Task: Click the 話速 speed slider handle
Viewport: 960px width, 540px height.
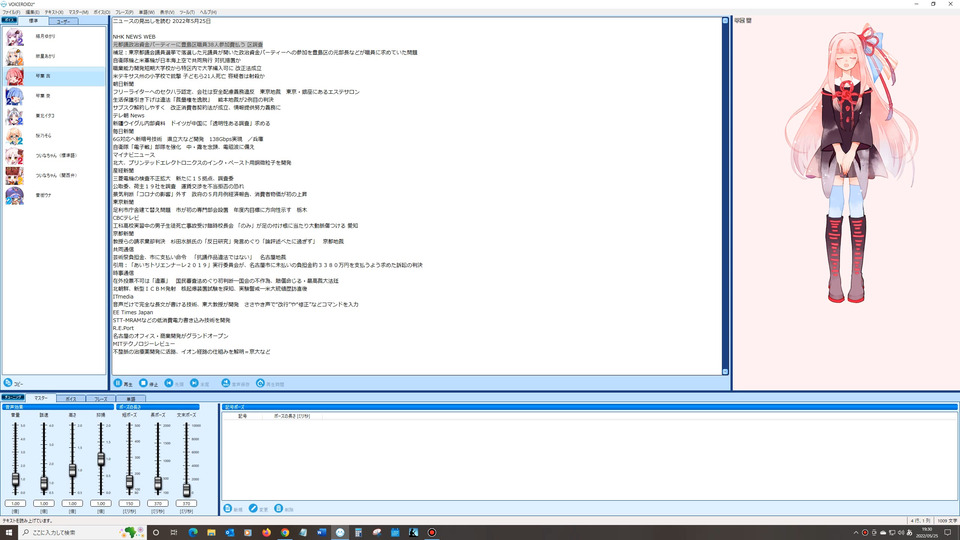Action: 44,484
